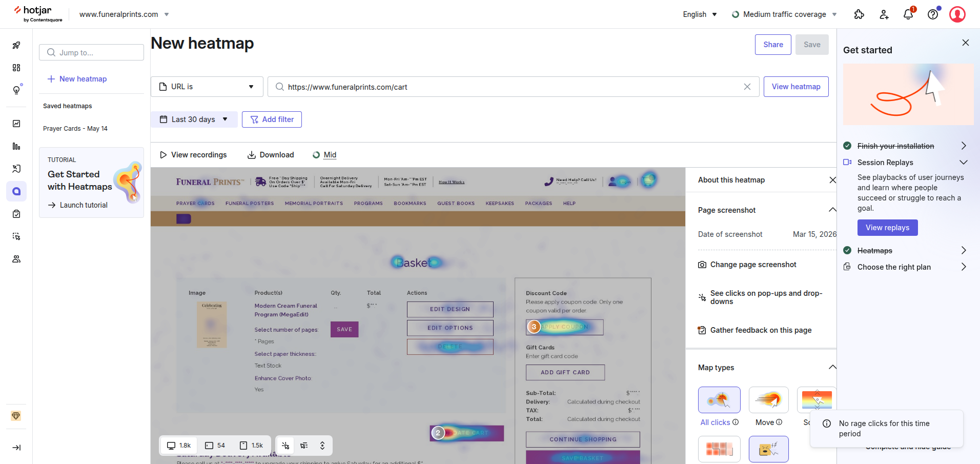
Task: Click the Add filter button
Action: 272,119
